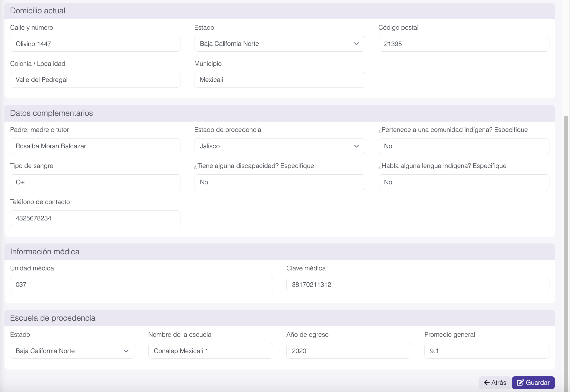Viewport: 570px width, 392px height.
Task: Click the Guardar save button
Action: click(533, 383)
